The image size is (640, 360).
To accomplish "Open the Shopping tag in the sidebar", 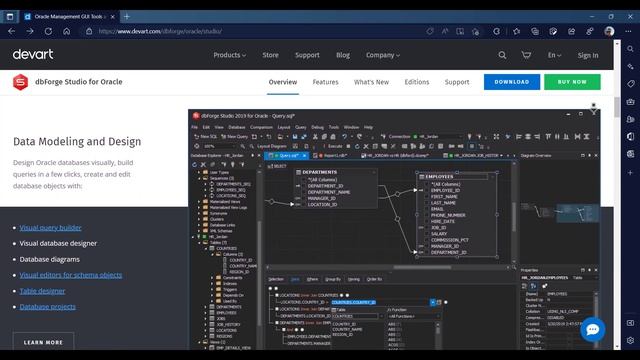I will coord(631,84).
